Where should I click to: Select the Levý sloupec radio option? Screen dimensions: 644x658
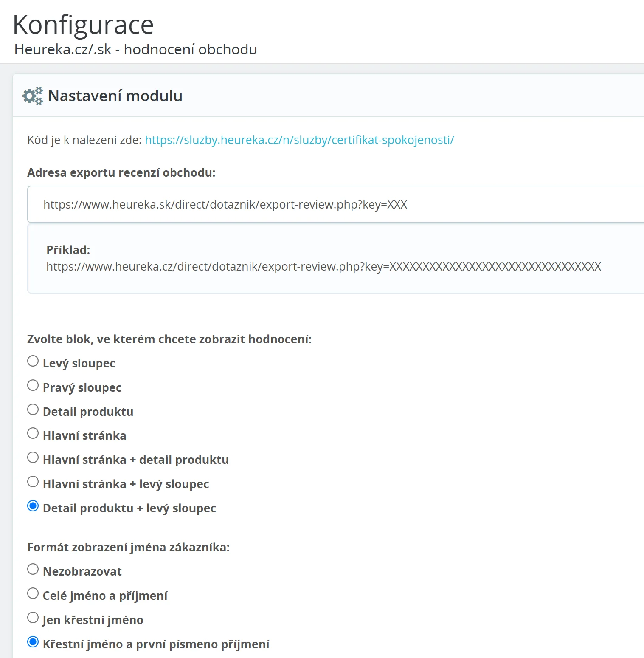[x=33, y=361]
